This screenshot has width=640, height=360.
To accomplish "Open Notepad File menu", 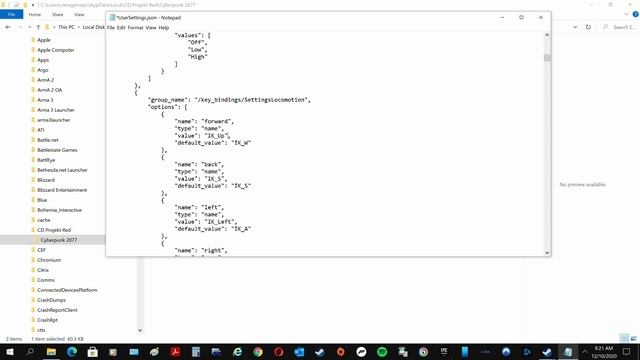I will click(x=111, y=28).
